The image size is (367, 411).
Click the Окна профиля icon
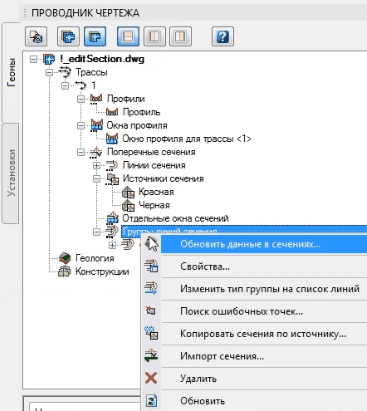coord(97,125)
